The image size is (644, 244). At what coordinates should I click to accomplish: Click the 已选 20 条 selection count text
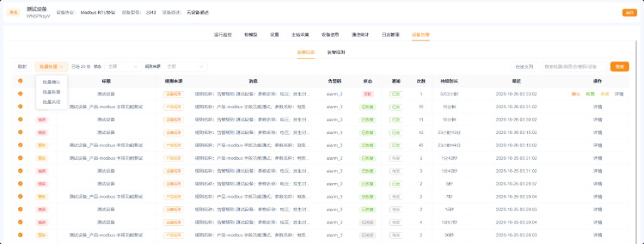(x=80, y=67)
